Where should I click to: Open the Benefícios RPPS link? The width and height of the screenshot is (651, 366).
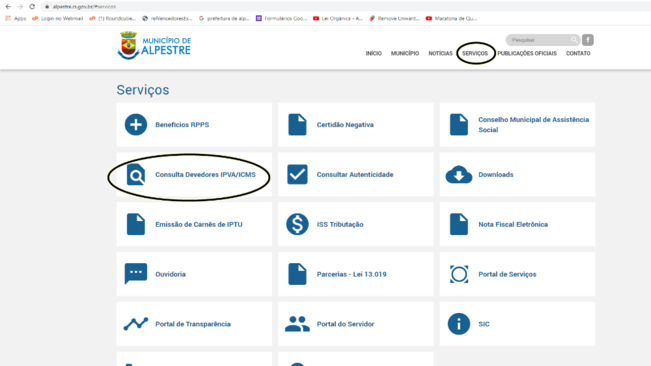[x=182, y=124]
